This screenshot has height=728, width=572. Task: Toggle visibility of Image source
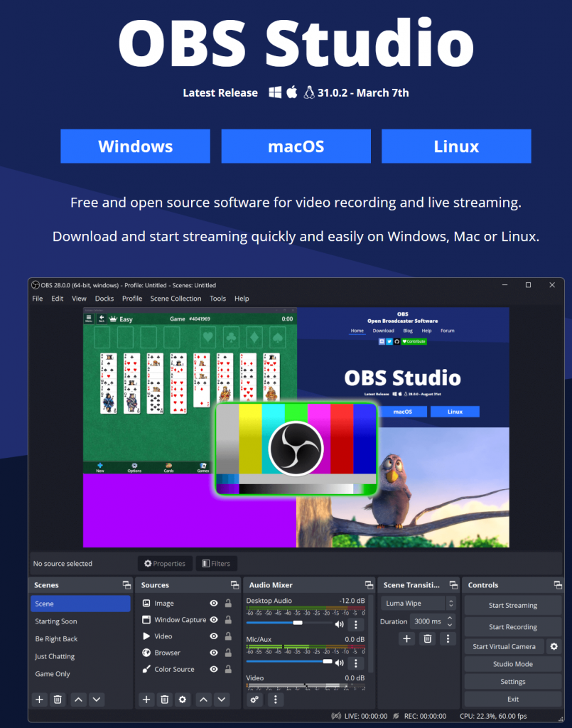click(x=214, y=603)
